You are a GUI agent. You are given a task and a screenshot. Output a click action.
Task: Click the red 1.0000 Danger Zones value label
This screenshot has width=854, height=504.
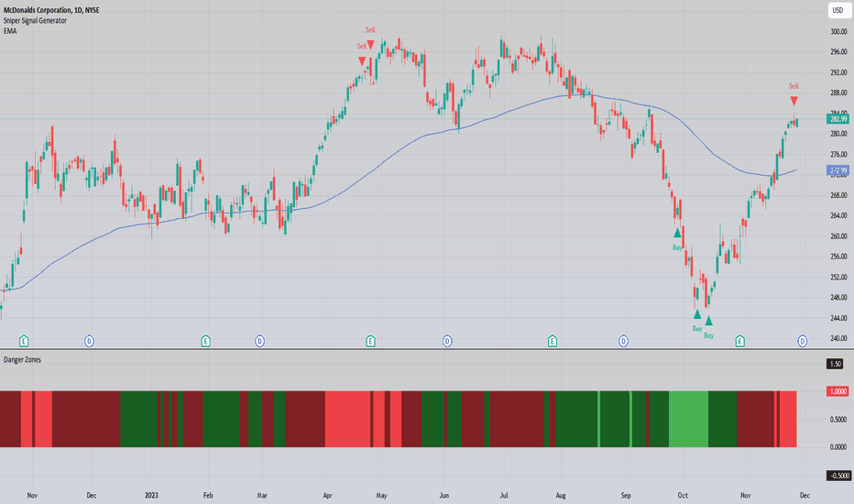(838, 391)
